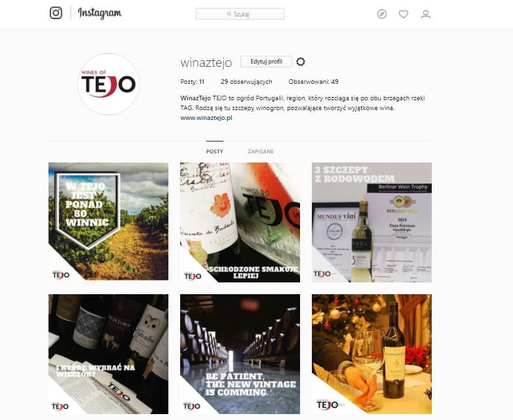Open the Explore compass icon

(x=382, y=14)
